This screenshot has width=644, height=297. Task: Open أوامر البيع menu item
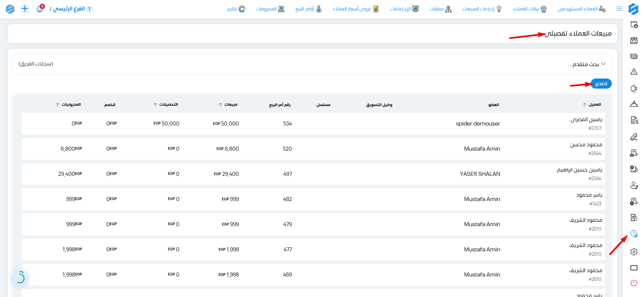click(x=308, y=9)
